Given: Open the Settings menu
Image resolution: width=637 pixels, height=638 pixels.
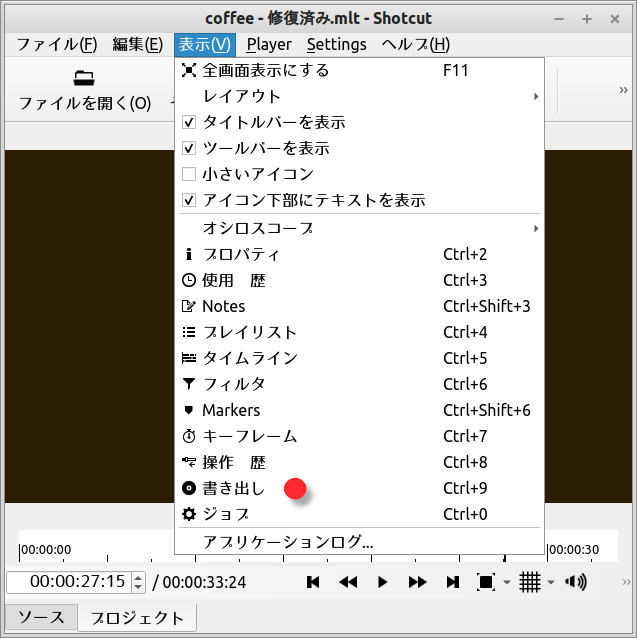Looking at the screenshot, I should [336, 44].
